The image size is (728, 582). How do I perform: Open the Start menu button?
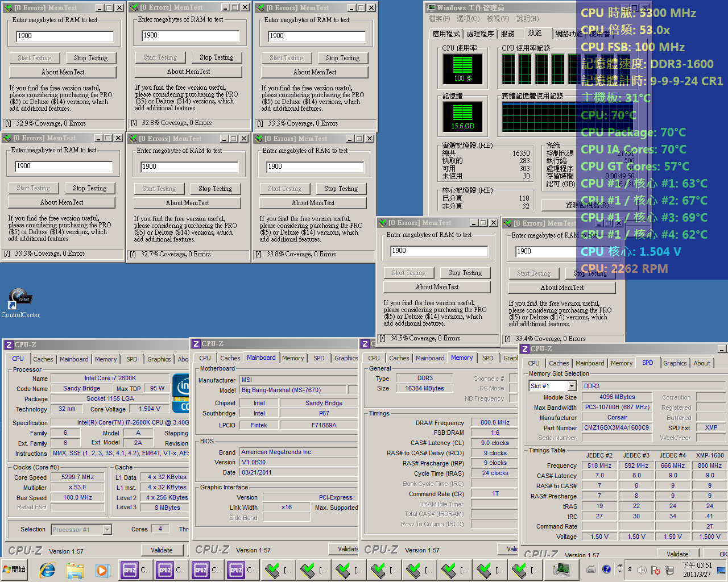point(15,569)
